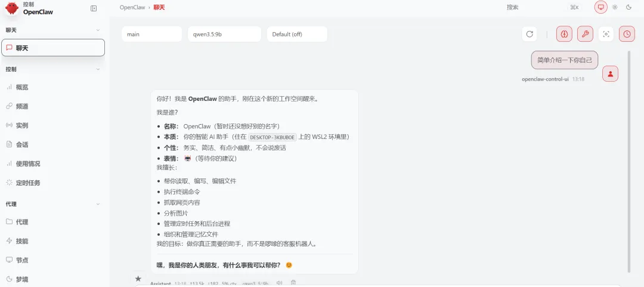Screen dimensions: 644x287
Task: Toggle the focus mode frame icon
Action: [x=606, y=34]
